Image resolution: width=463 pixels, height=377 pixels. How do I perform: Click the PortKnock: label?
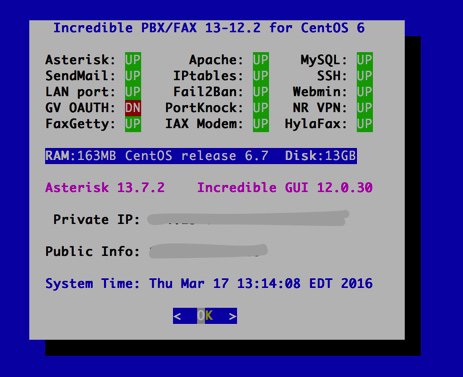coord(204,108)
